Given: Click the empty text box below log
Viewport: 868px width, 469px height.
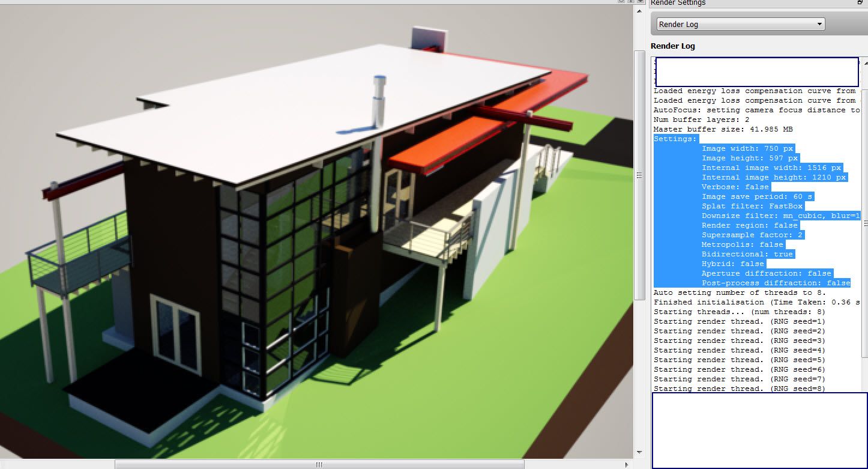Looking at the screenshot, I should pos(759,430).
